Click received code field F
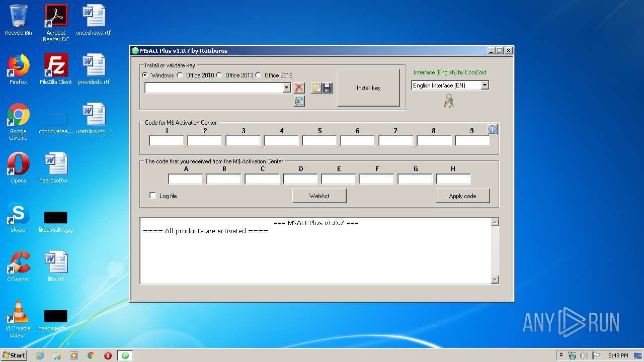 377,179
